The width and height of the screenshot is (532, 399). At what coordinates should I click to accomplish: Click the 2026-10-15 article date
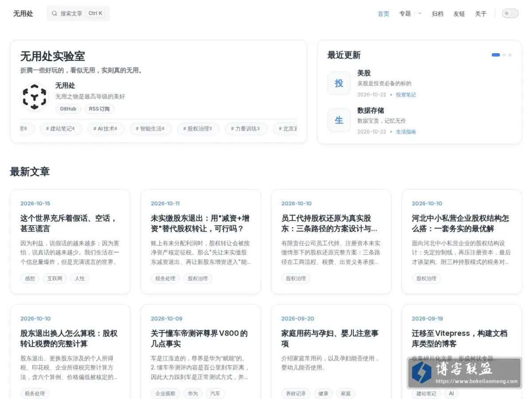pyautogui.click(x=35, y=203)
